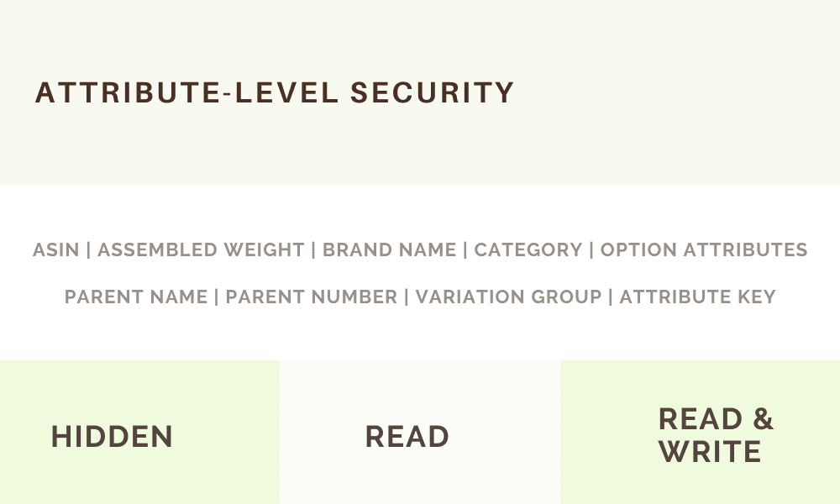Select the ASIN attribute
The width and height of the screenshot is (840, 504).
[x=55, y=250]
